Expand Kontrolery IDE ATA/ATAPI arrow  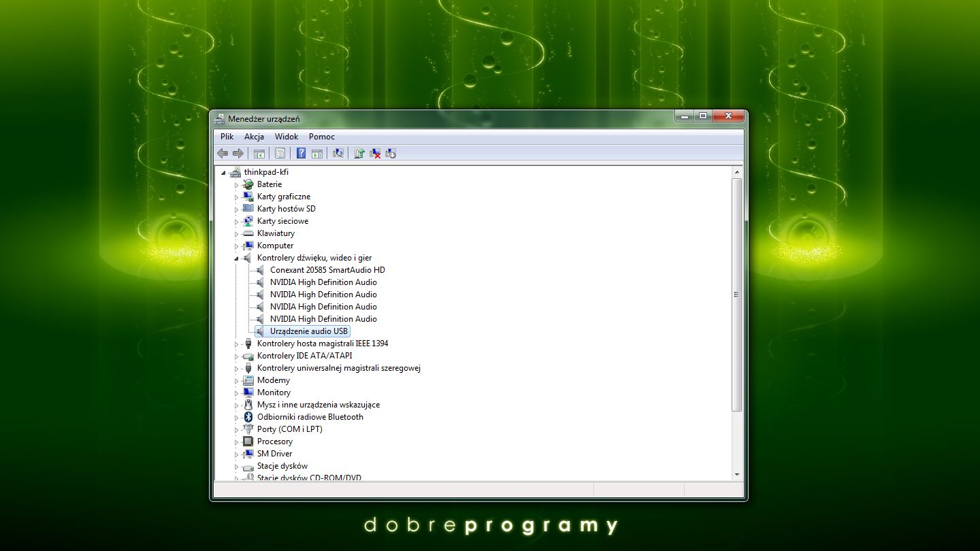point(236,356)
